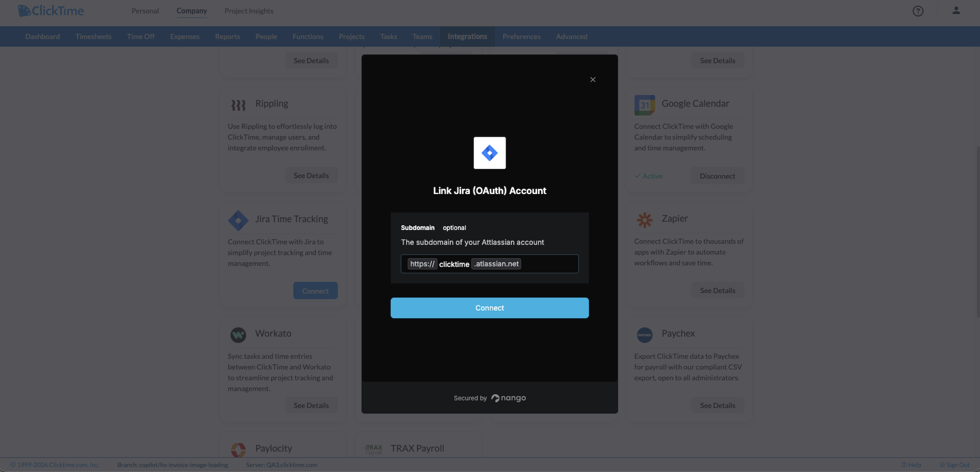This screenshot has width=980, height=472.
Task: Click the Branch name in footer
Action: pos(172,465)
